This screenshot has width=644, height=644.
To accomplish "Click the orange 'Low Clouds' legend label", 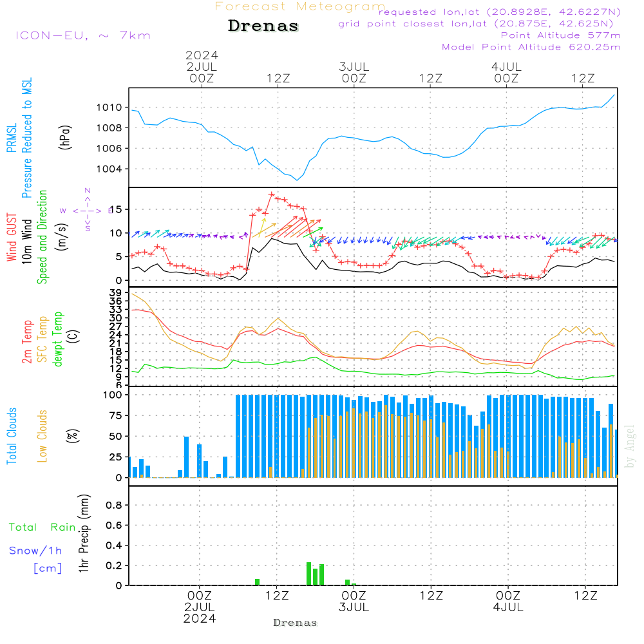I will click(x=43, y=436).
